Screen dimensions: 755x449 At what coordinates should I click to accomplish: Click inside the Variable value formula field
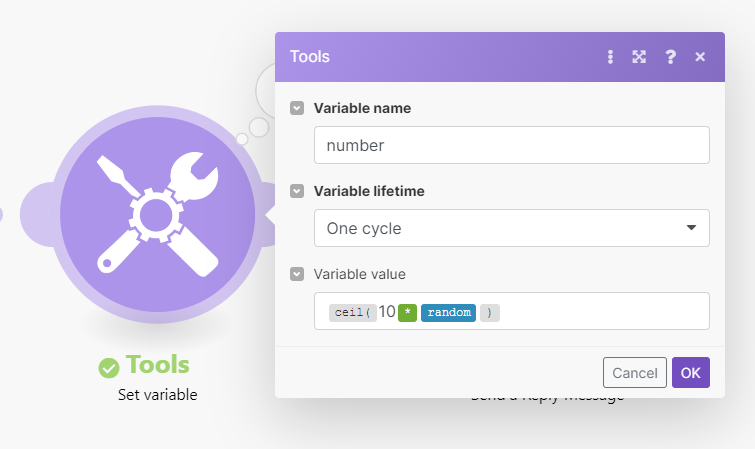(x=512, y=311)
